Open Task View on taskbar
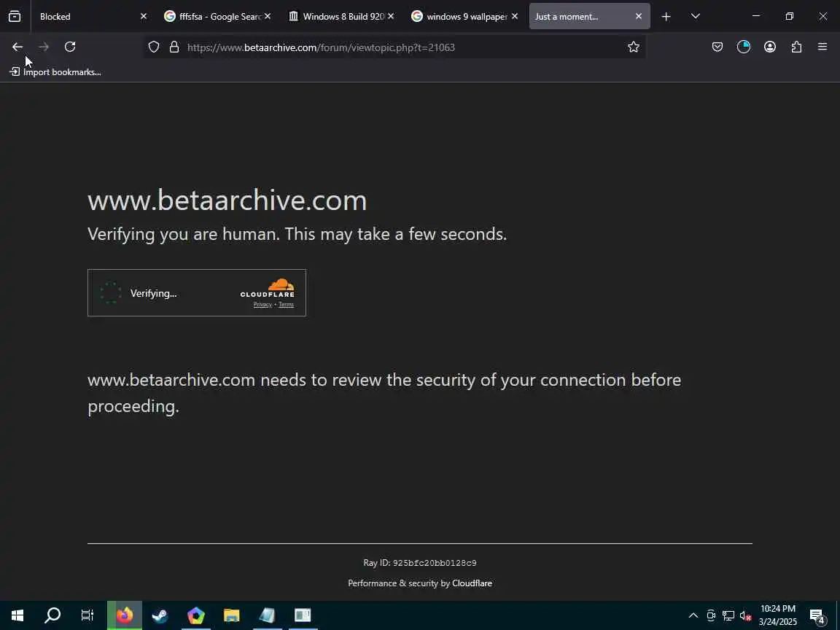Image resolution: width=840 pixels, height=630 pixels. click(x=87, y=615)
